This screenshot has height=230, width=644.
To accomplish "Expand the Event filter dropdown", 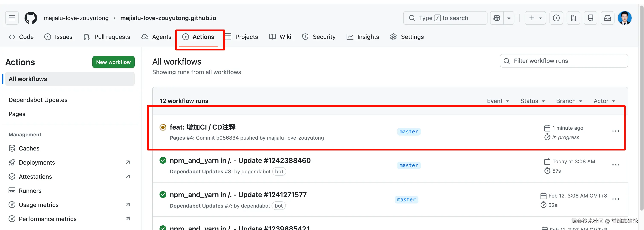I will pyautogui.click(x=498, y=101).
